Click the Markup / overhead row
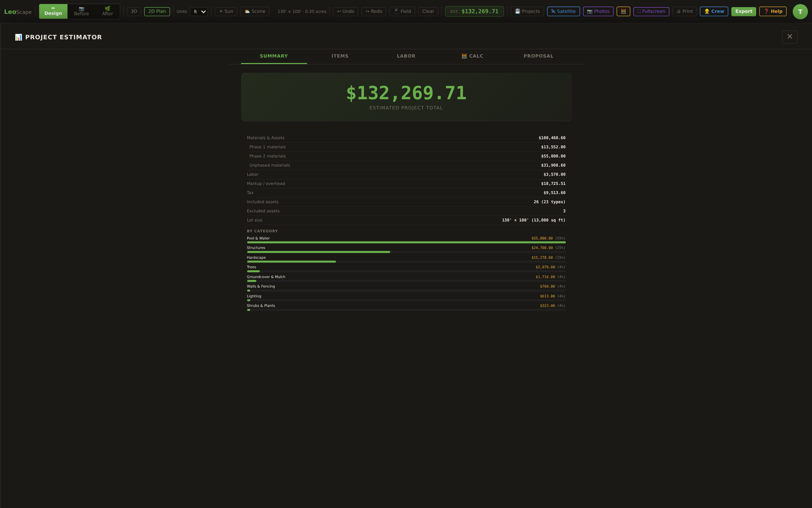This screenshot has height=508, width=812. pos(406,184)
